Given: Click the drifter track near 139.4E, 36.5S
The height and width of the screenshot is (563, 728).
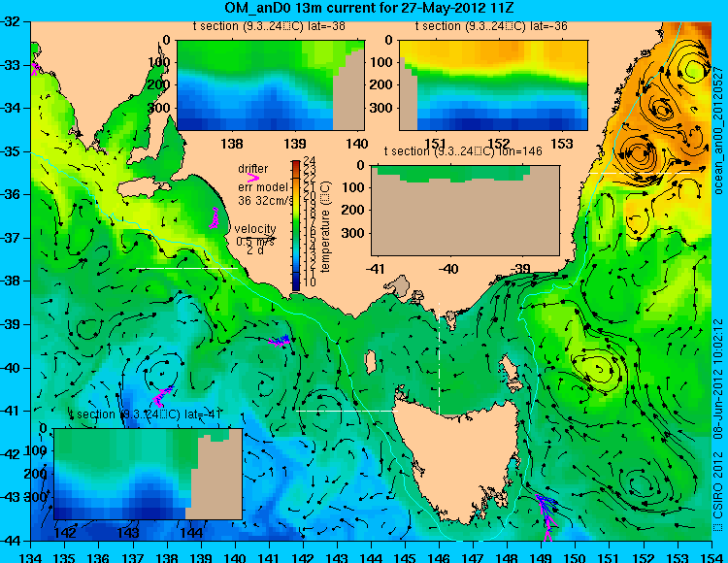Looking at the screenshot, I should (x=215, y=218).
